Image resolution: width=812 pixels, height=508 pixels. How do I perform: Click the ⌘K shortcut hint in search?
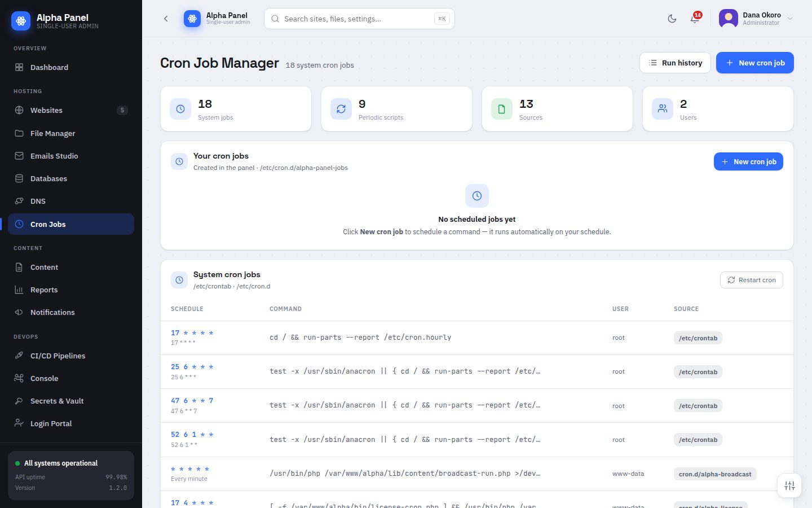point(442,19)
